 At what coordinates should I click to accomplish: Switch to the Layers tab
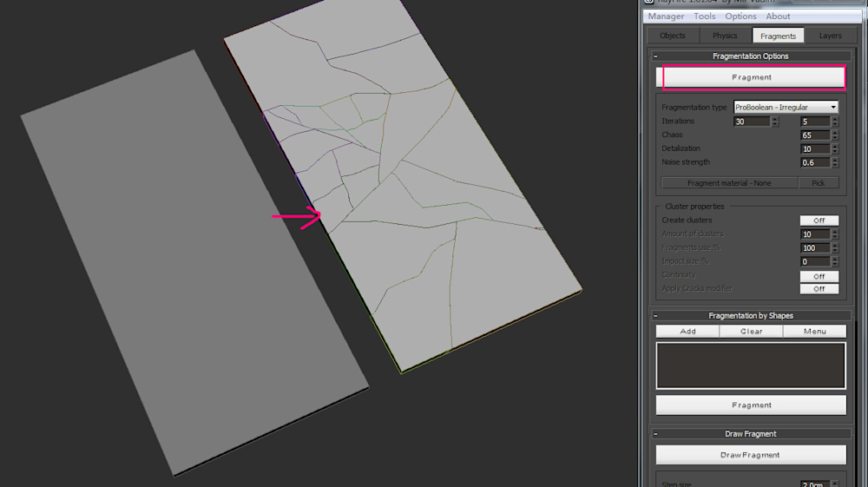pos(831,36)
